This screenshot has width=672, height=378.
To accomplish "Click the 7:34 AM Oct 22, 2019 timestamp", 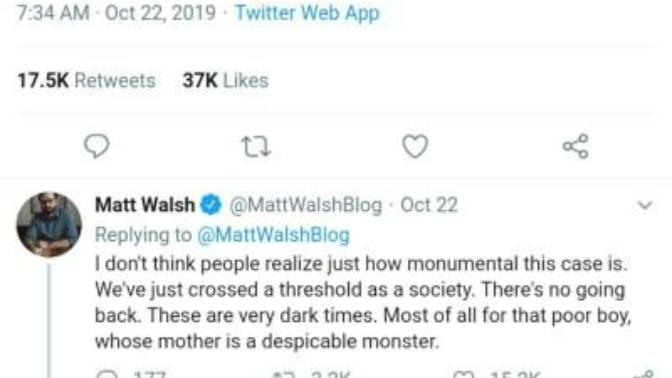I will pos(116,13).
